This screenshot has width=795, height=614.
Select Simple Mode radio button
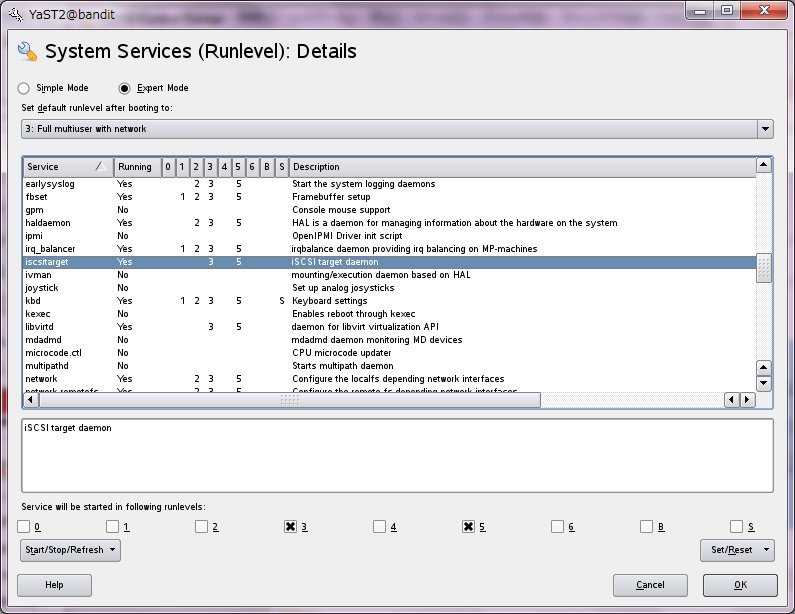23,88
